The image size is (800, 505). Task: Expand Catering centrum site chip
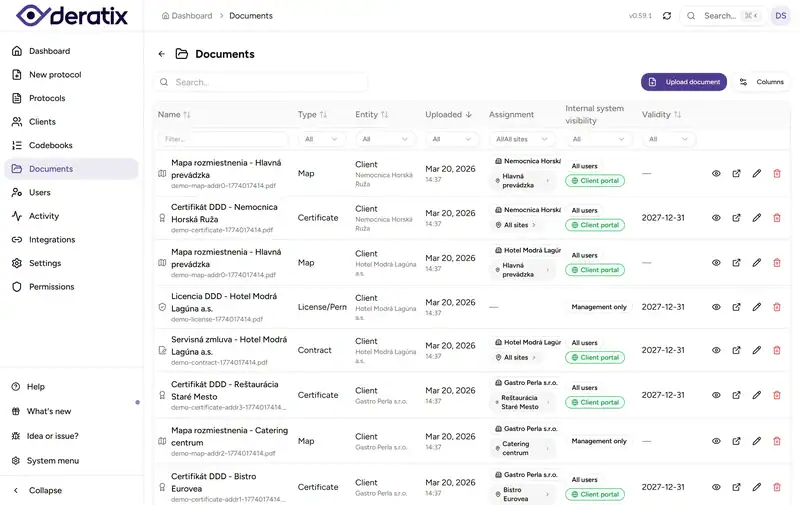pos(522,448)
